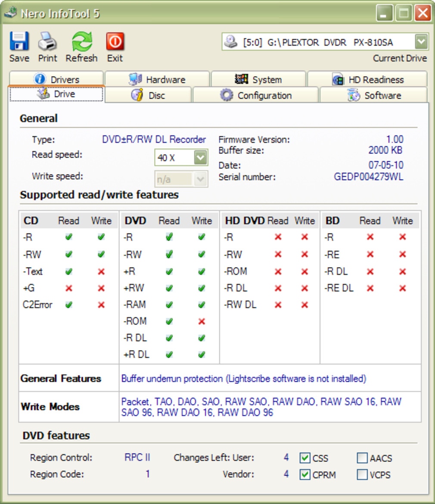This screenshot has height=504, width=435.
Task: Click BD -RE DL write red cross
Action: tap(402, 288)
